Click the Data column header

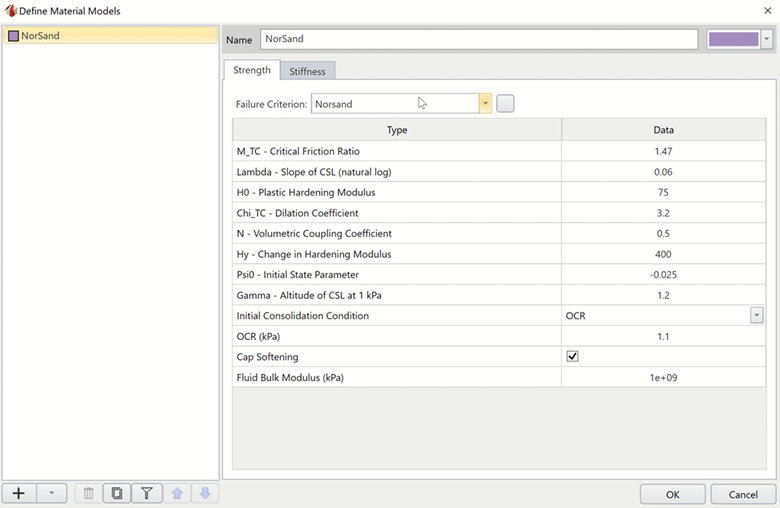pos(664,130)
